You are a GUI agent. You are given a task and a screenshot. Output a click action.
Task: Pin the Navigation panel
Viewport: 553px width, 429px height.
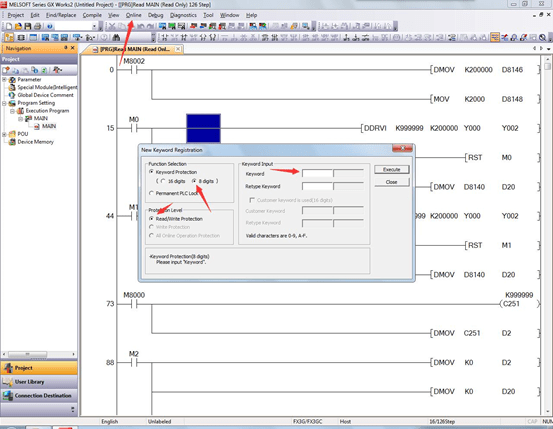click(66, 48)
